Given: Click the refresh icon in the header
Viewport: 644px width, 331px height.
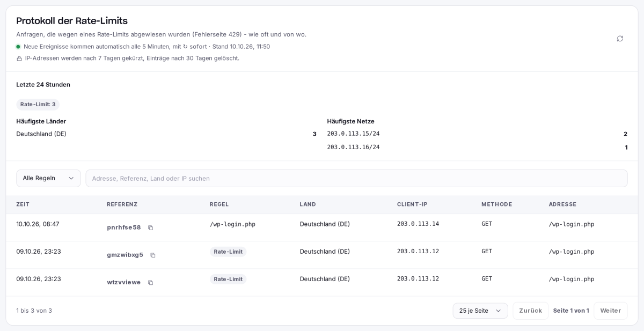Looking at the screenshot, I should click(x=620, y=39).
